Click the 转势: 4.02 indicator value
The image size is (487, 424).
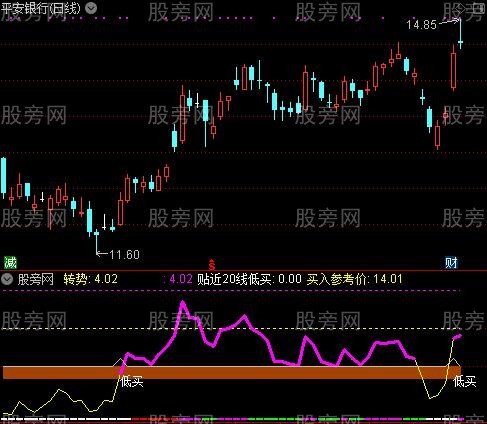coord(90,279)
